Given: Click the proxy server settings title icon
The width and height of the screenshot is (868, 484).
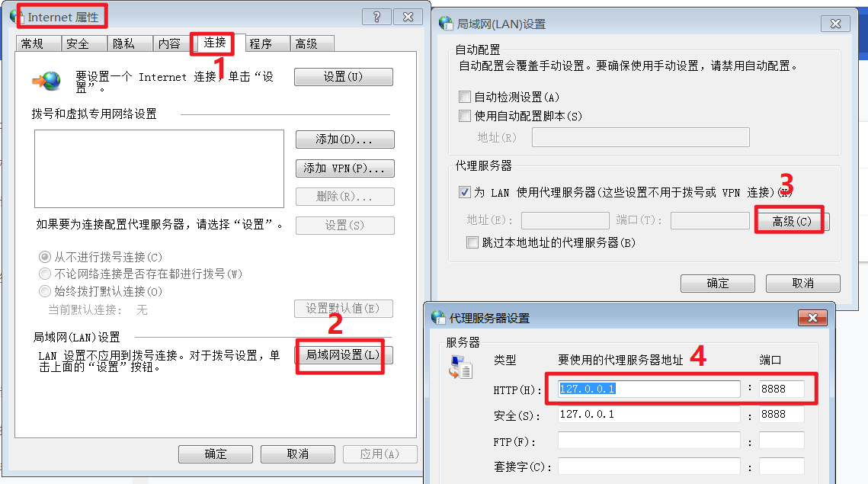Looking at the screenshot, I should coord(438,317).
